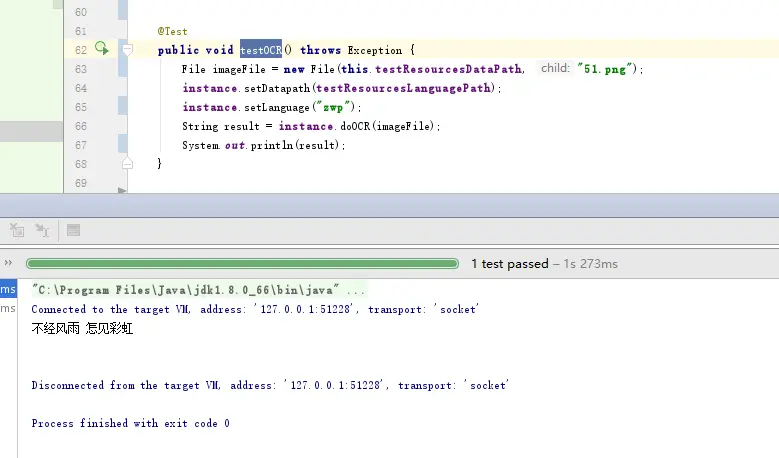Click the '1 test passed' status text
This screenshot has width=779, height=458.
pyautogui.click(x=510, y=264)
